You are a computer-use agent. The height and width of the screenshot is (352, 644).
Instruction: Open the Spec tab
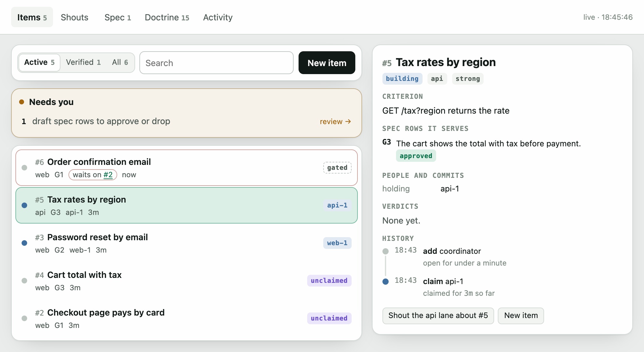coord(118,17)
